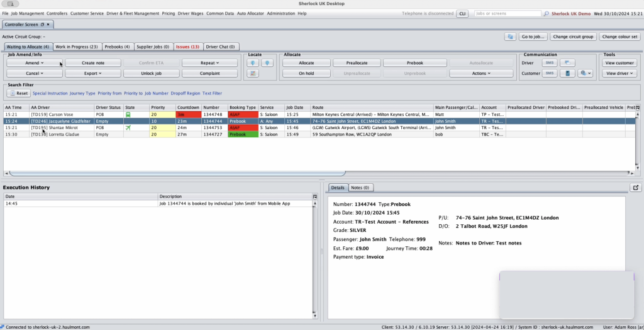Click the Special Instruction filter link

click(50, 93)
